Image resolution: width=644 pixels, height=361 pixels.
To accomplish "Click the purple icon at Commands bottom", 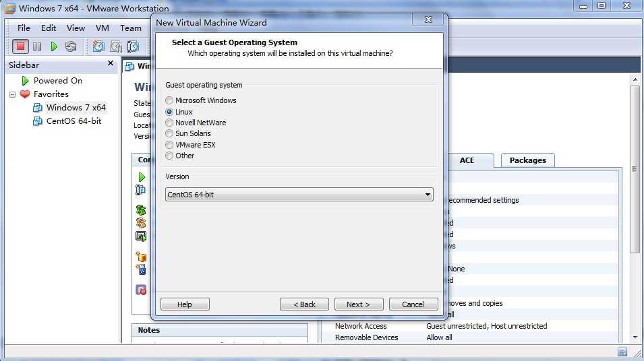I will [141, 290].
